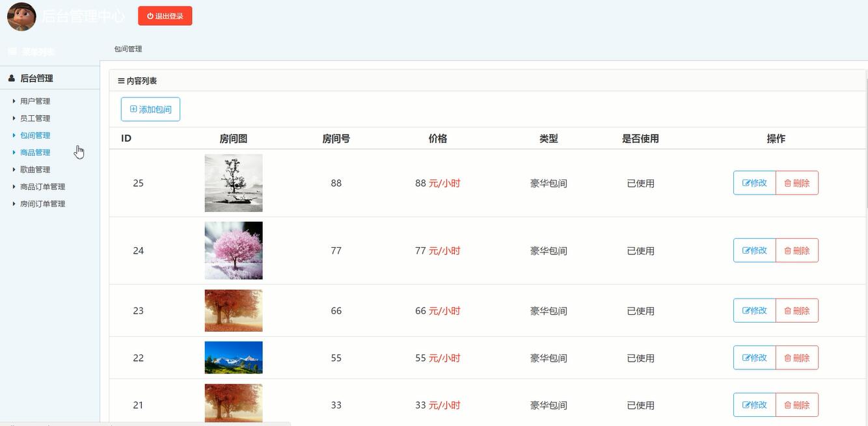
Task: Click price 66 元/小时
Action: (438, 311)
